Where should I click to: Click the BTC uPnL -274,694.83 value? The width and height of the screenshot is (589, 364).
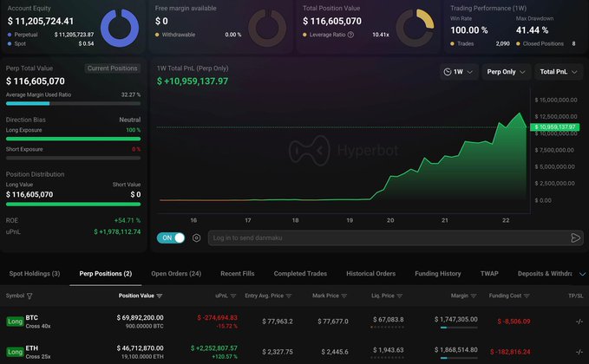(x=217, y=318)
